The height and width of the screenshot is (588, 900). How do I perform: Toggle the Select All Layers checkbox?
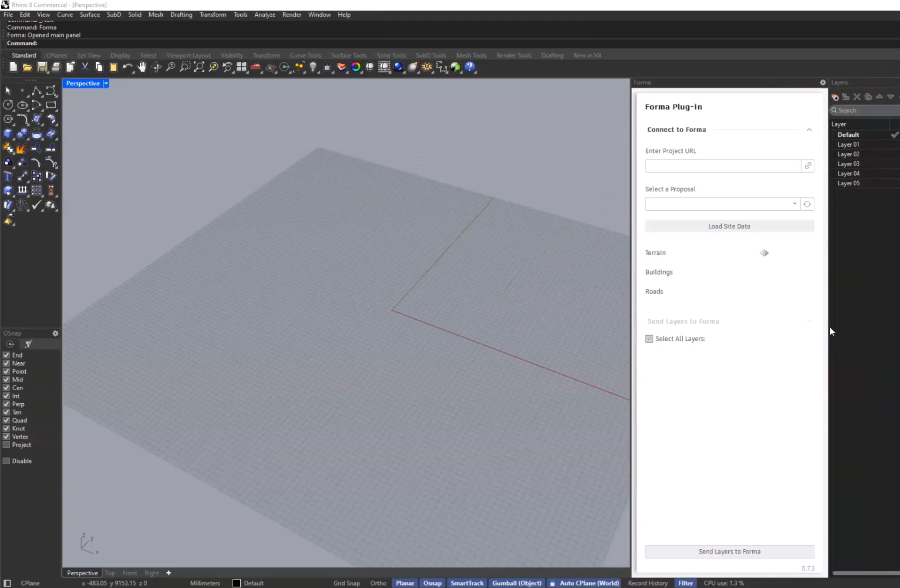[x=649, y=339]
